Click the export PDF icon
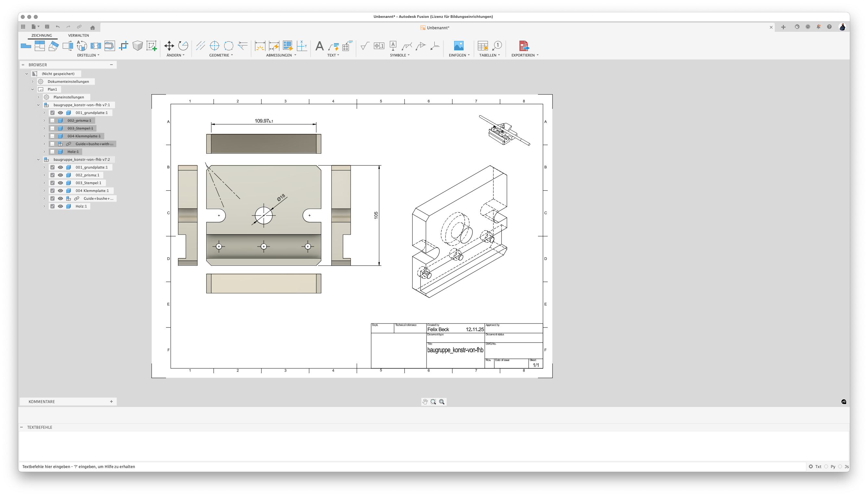The height and width of the screenshot is (496, 868). coord(524,46)
